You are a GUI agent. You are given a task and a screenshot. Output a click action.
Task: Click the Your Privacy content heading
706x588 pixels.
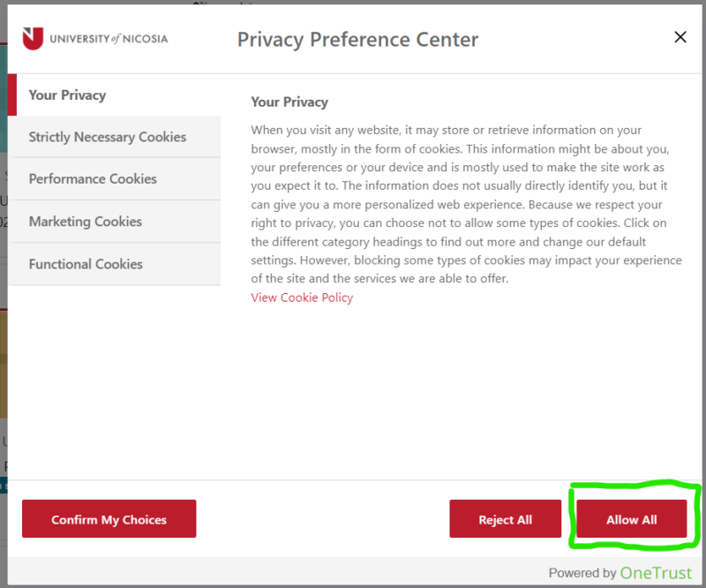click(x=289, y=102)
